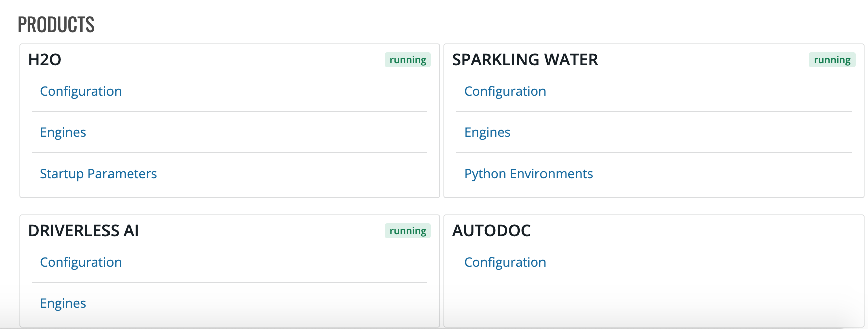Open Driverless AI Engines link
This screenshot has height=329, width=868.
pos(63,303)
